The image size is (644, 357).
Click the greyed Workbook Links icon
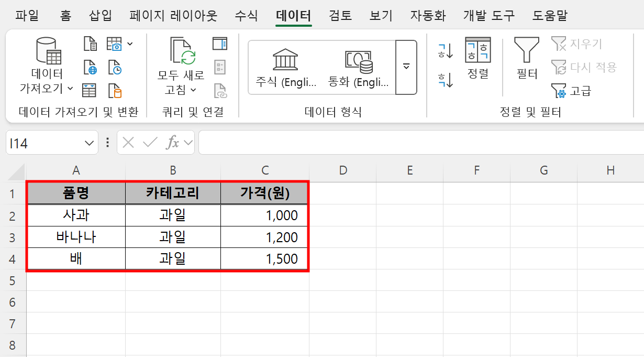coord(220,91)
